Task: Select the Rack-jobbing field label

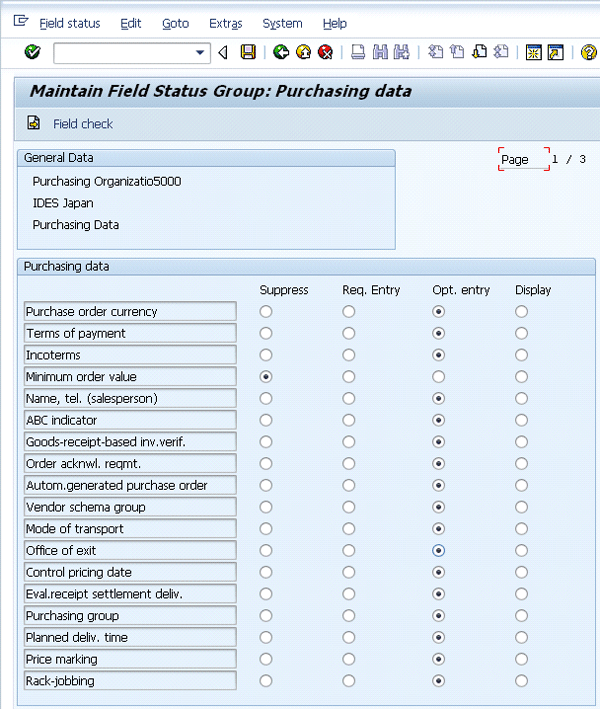Action: click(130, 681)
